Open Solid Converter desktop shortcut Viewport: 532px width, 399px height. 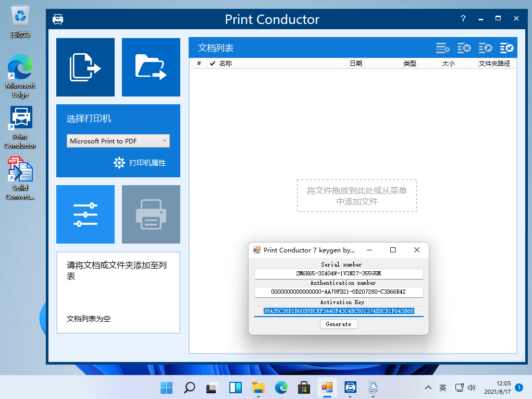coord(20,178)
